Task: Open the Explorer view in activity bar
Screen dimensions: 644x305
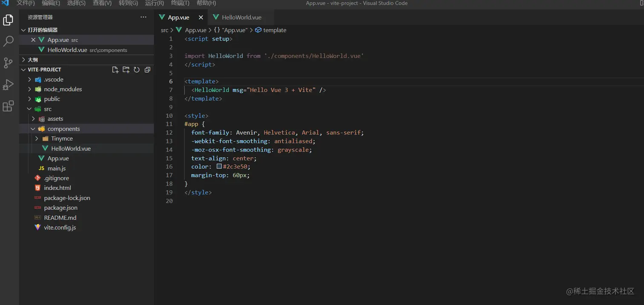Action: click(8, 20)
